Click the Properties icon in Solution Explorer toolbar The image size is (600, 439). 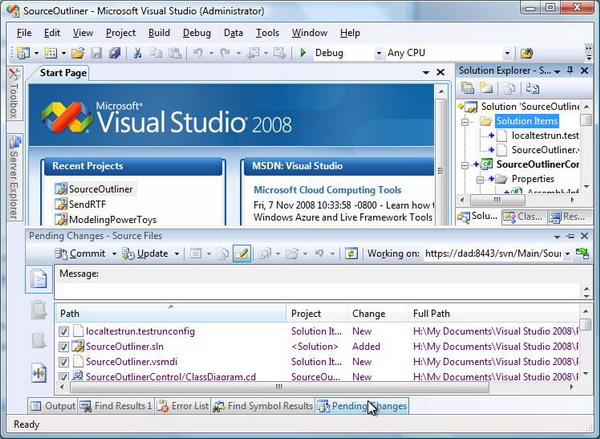click(x=467, y=88)
